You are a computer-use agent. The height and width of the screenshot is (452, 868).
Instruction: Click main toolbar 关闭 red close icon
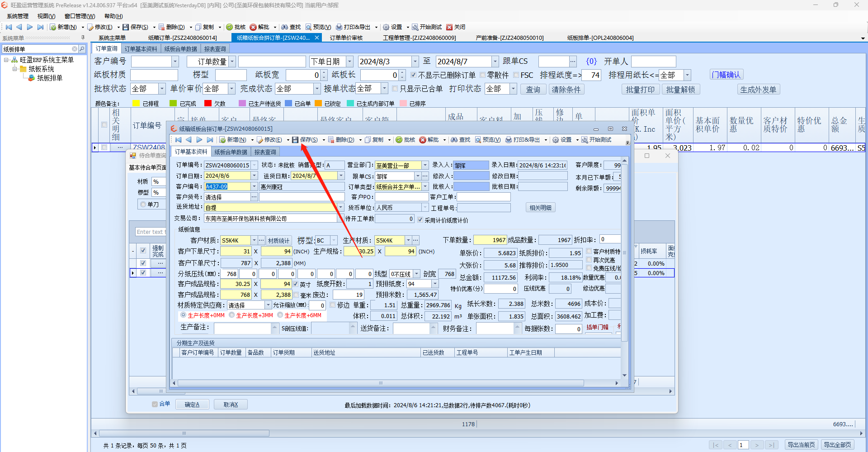pyautogui.click(x=449, y=27)
